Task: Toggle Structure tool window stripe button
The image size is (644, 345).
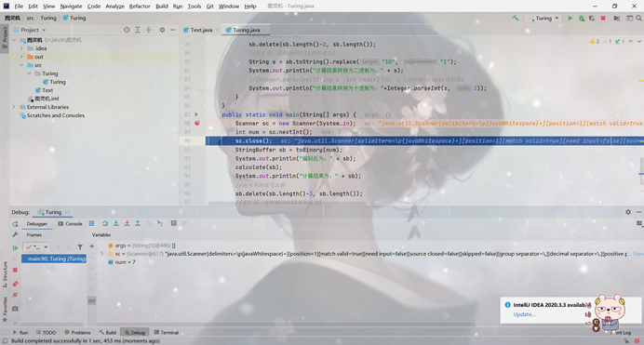Action: coord(5,275)
